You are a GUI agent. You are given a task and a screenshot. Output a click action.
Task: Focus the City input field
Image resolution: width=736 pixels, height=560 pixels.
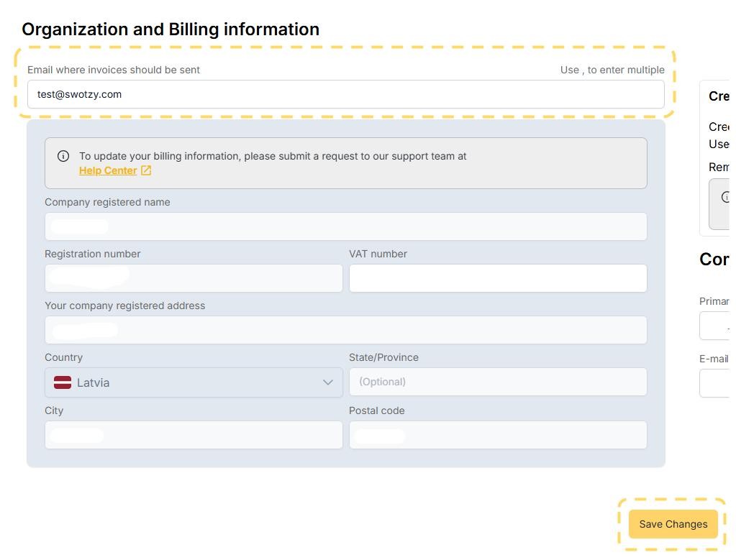pyautogui.click(x=194, y=435)
